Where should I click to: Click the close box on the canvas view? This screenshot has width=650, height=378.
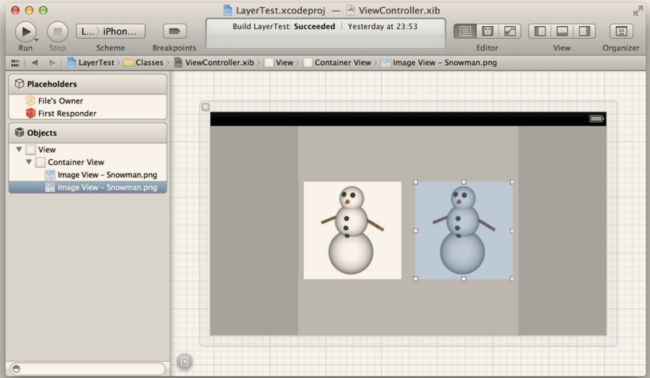tap(205, 107)
